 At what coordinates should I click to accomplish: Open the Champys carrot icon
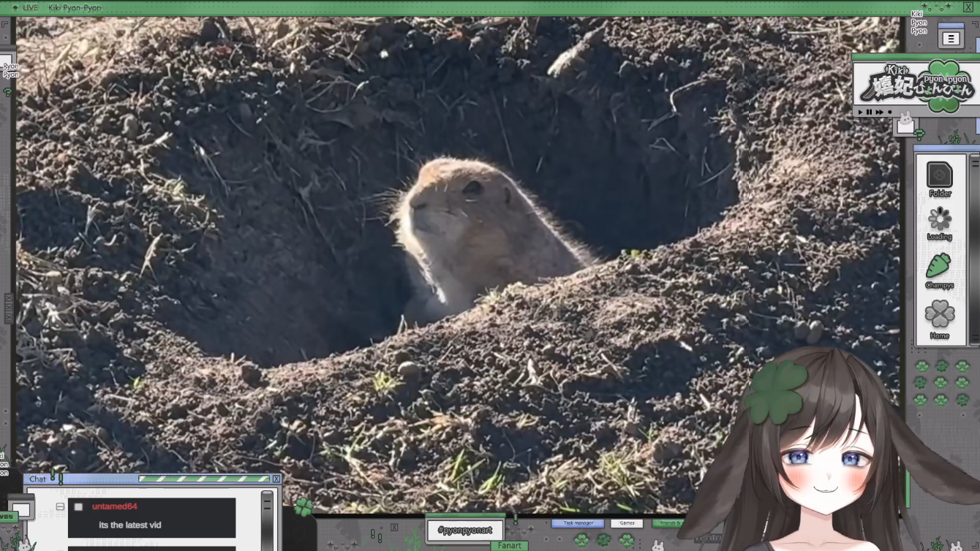(939, 266)
